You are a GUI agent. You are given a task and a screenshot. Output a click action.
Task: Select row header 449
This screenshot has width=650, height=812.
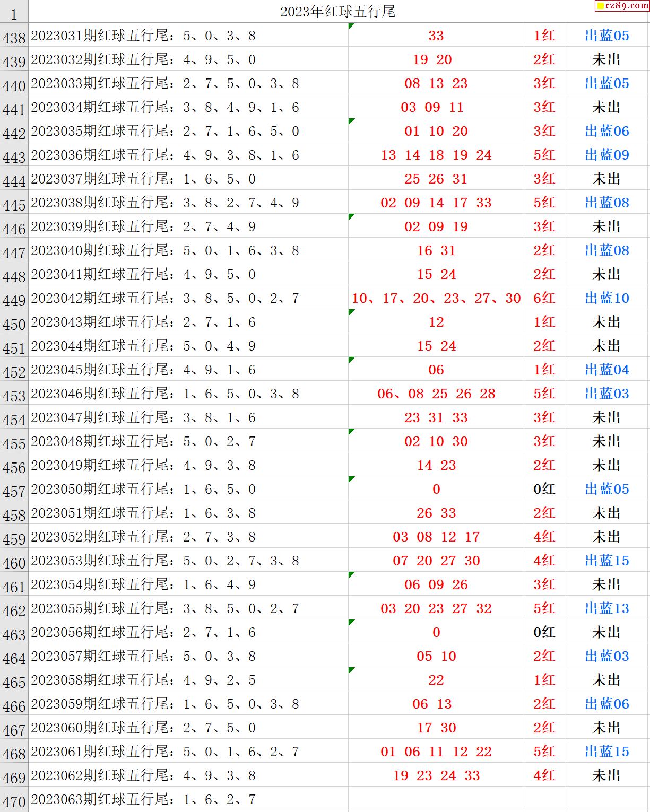click(14, 298)
